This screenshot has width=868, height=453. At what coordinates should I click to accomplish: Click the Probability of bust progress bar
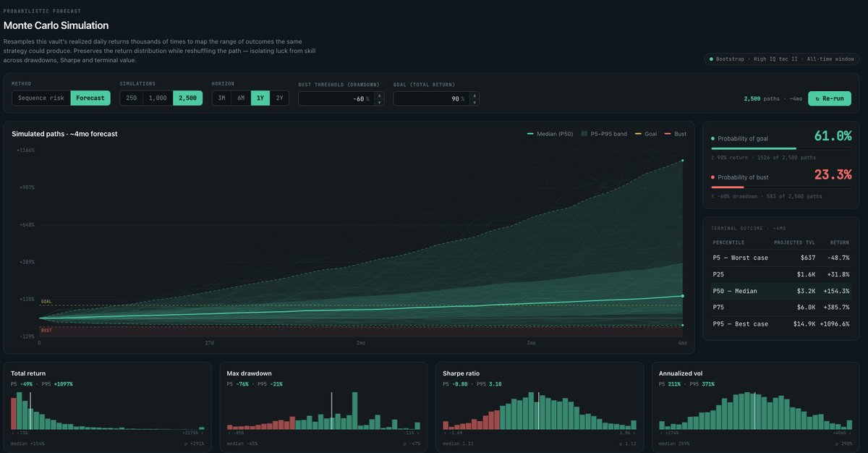781,187
